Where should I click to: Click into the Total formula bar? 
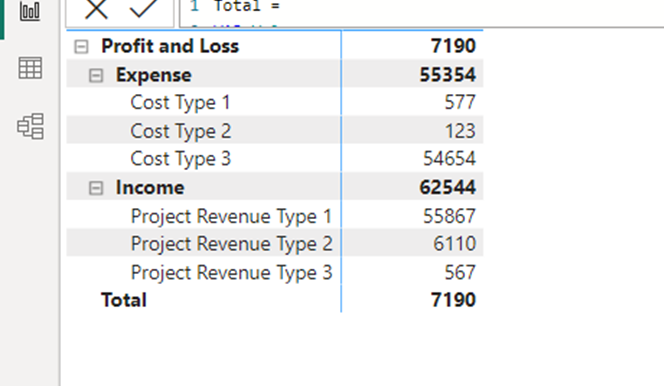(421, 13)
